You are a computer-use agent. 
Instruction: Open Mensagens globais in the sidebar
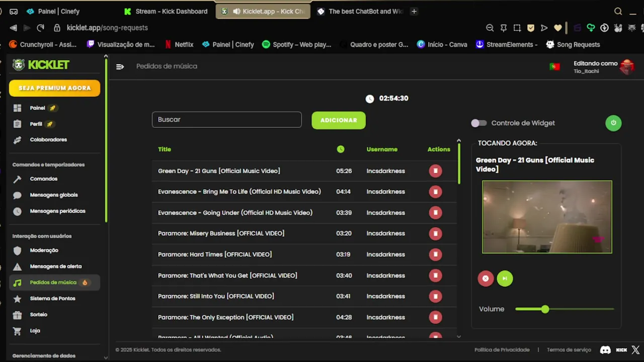pyautogui.click(x=54, y=195)
